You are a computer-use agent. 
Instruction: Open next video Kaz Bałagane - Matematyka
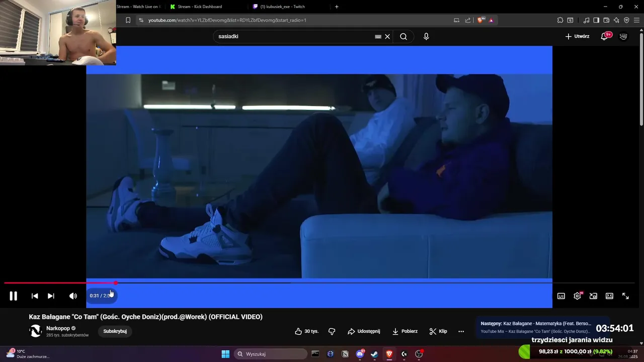coord(535,327)
